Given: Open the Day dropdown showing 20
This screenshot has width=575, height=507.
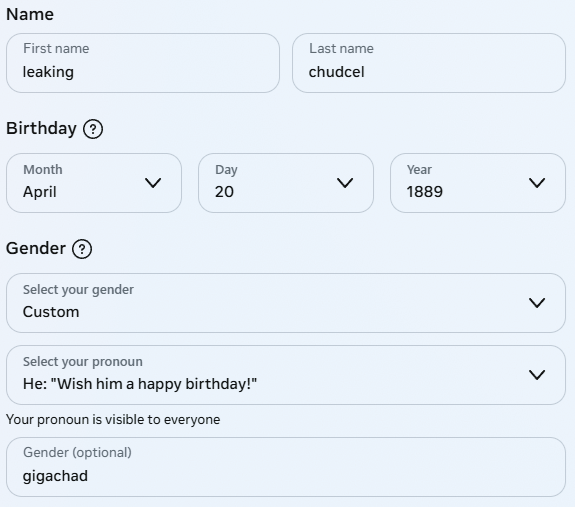Looking at the screenshot, I should tap(286, 183).
